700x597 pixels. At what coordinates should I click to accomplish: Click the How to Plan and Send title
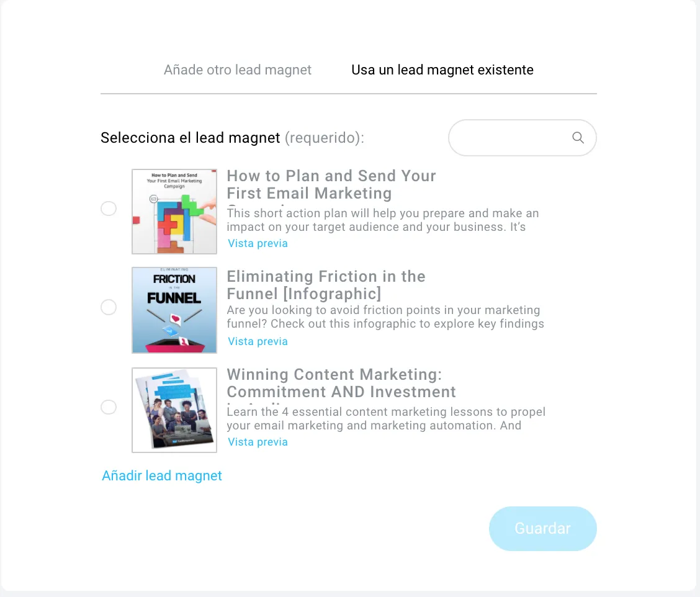point(331,185)
